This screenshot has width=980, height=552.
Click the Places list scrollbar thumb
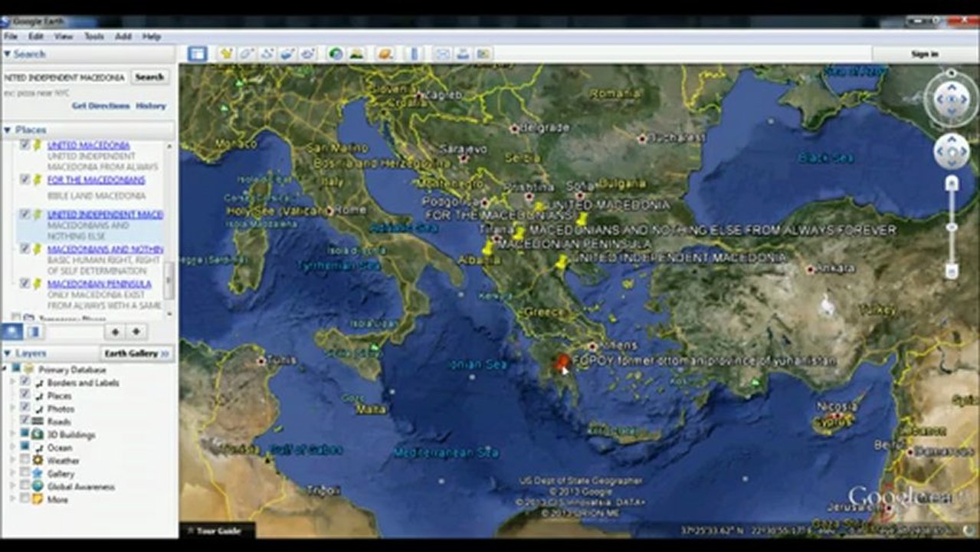click(169, 281)
